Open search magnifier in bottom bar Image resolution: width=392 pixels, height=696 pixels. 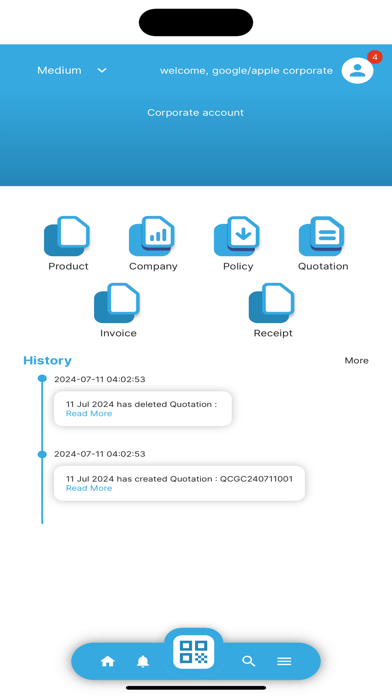coord(249,661)
